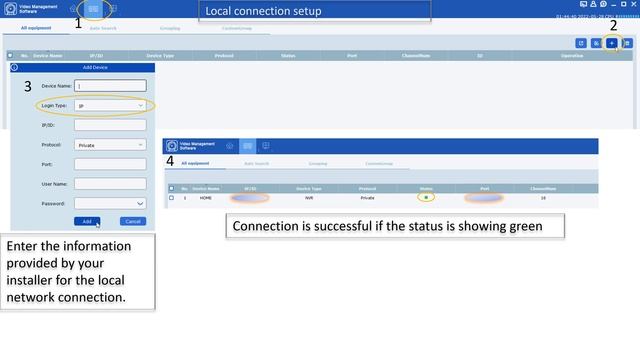Click into the User Name input field
Screen dimensions: 640x360
(110, 184)
